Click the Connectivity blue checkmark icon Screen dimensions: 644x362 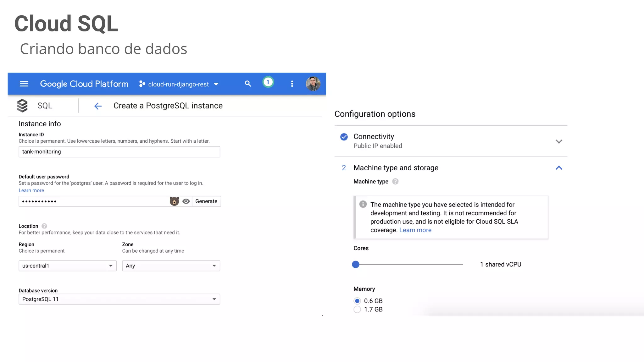344,137
